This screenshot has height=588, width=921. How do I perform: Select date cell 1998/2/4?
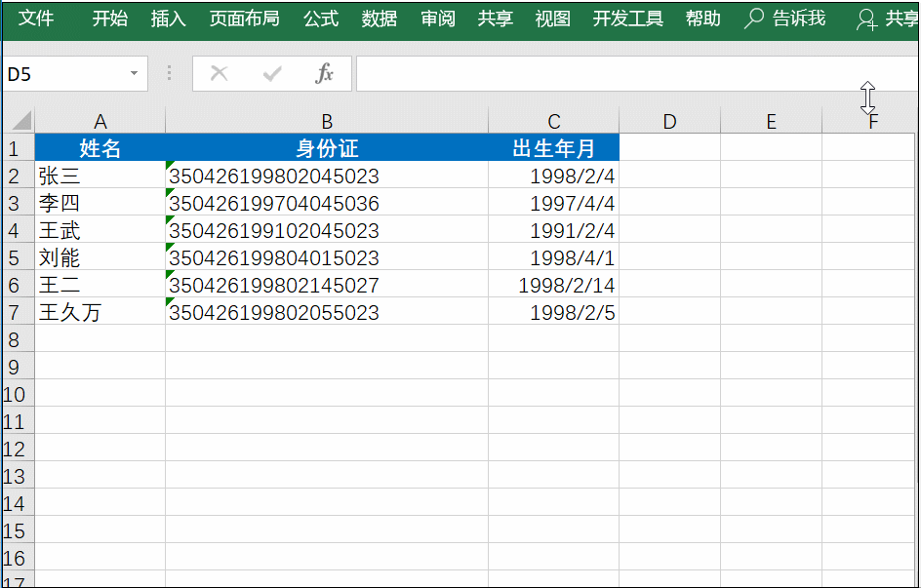pyautogui.click(x=553, y=175)
